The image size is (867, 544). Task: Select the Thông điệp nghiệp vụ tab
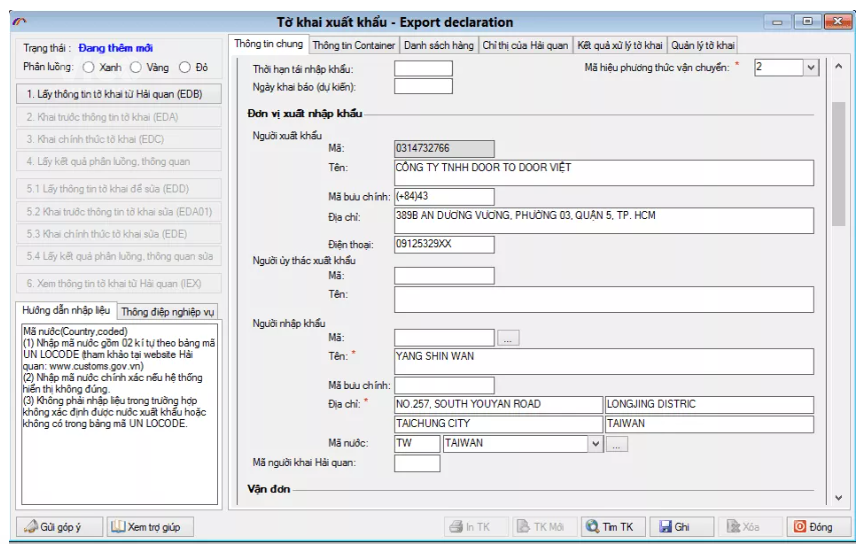coord(168,312)
